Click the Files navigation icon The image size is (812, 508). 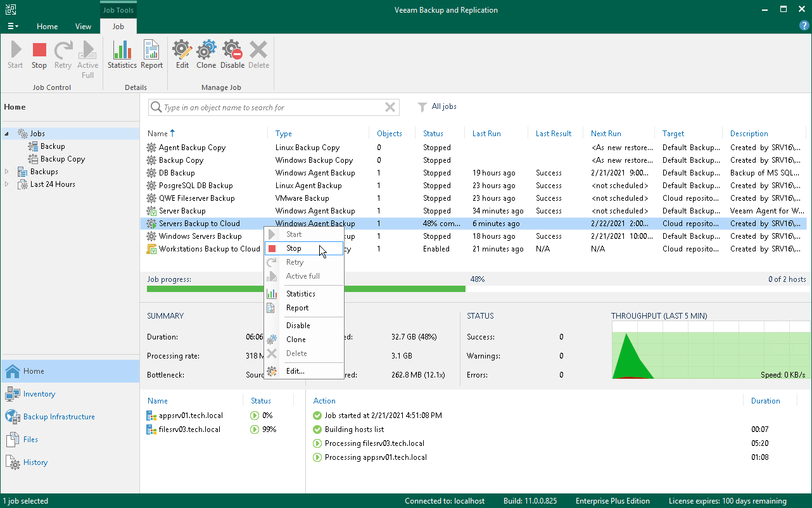tap(13, 440)
